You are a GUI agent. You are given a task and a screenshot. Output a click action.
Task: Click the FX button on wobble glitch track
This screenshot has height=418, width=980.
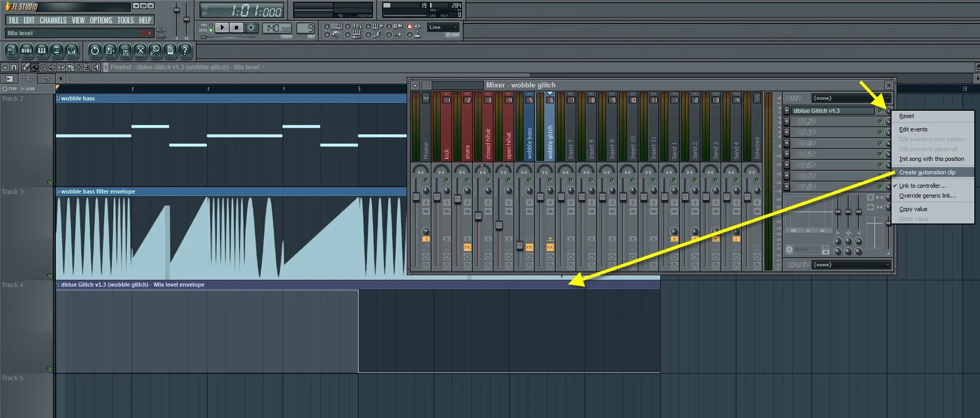coord(550,247)
